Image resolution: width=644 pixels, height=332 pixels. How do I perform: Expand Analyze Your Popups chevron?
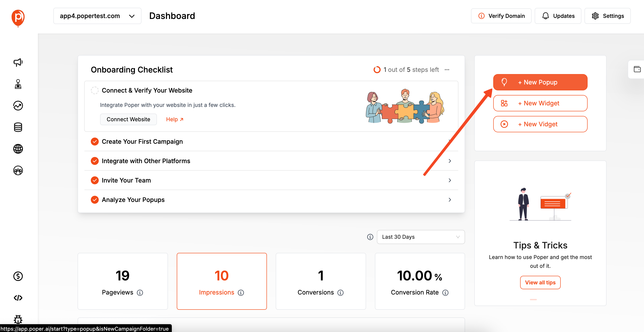tap(450, 200)
